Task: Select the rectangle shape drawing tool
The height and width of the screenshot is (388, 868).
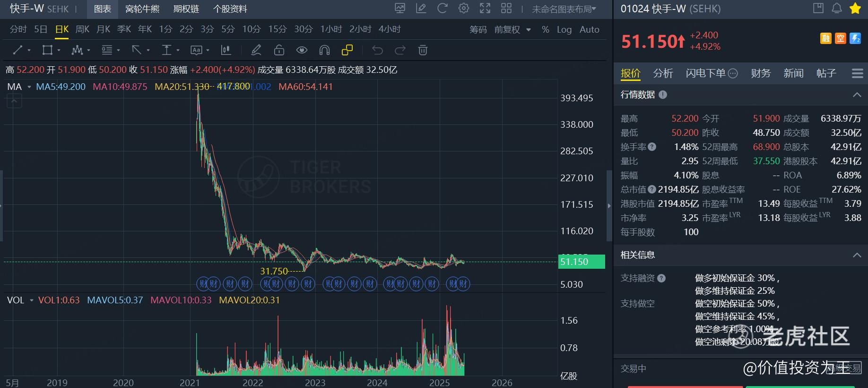Action: point(47,50)
